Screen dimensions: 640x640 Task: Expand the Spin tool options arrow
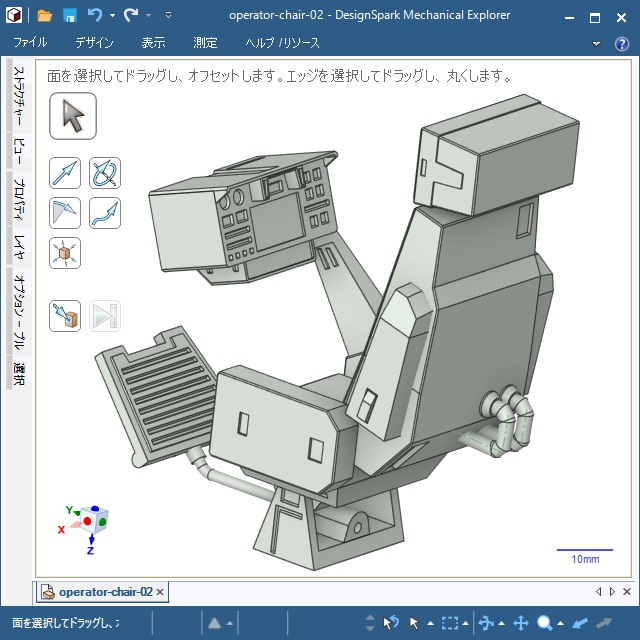[x=502, y=623]
